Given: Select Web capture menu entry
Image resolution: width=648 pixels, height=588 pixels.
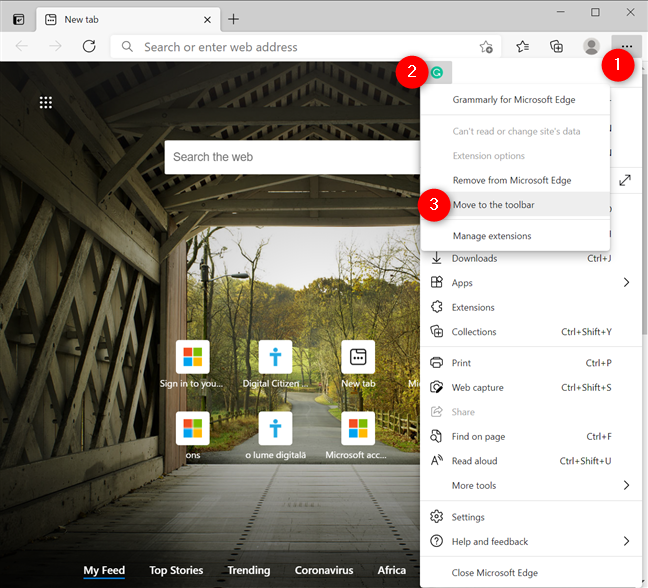Looking at the screenshot, I should click(531, 387).
